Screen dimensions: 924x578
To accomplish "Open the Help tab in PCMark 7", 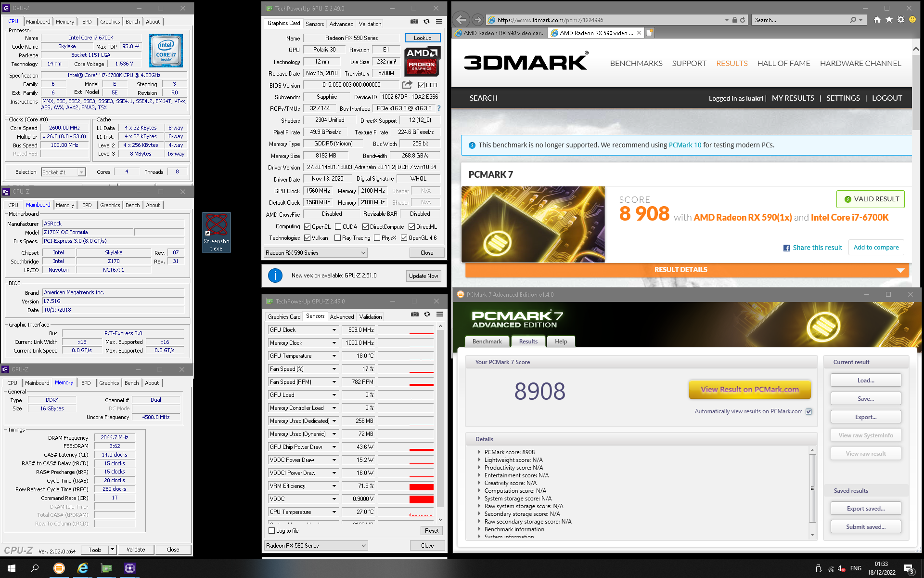I will coord(561,342).
